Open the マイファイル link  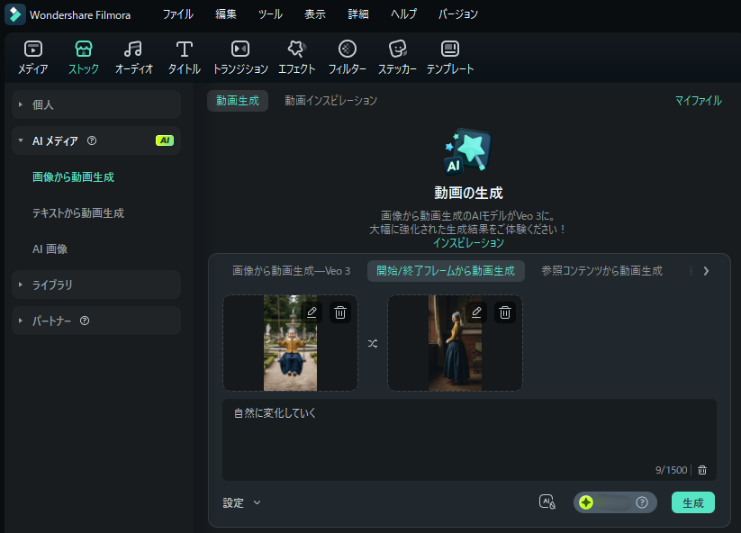[x=697, y=101]
